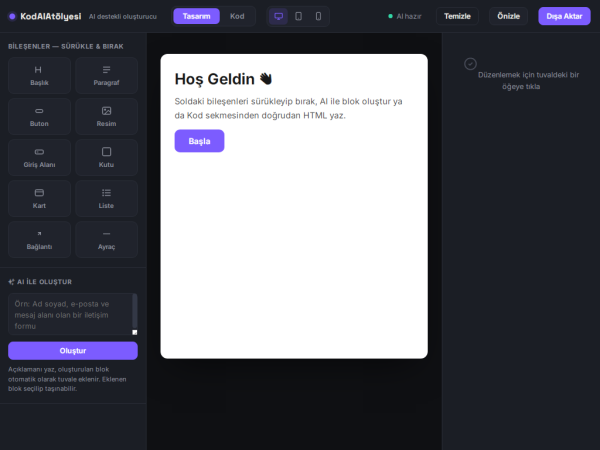Screen dimensions: 600x450
Task: Click the Temizle button
Action: pos(457,16)
